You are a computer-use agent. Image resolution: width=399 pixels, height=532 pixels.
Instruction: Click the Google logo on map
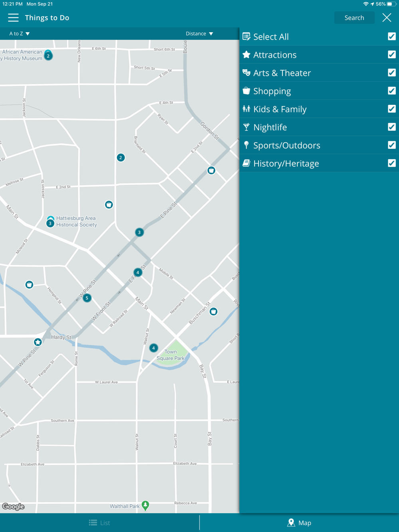(x=13, y=506)
